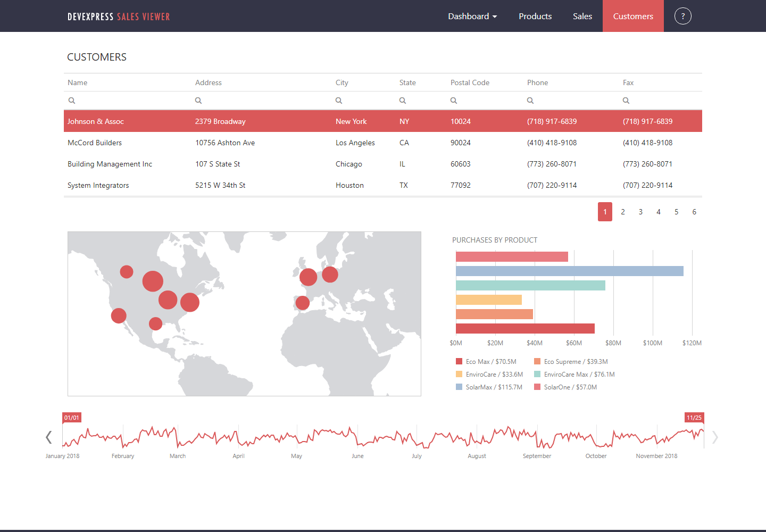Click the search icon under Address column
The height and width of the screenshot is (532, 766).
(198, 101)
